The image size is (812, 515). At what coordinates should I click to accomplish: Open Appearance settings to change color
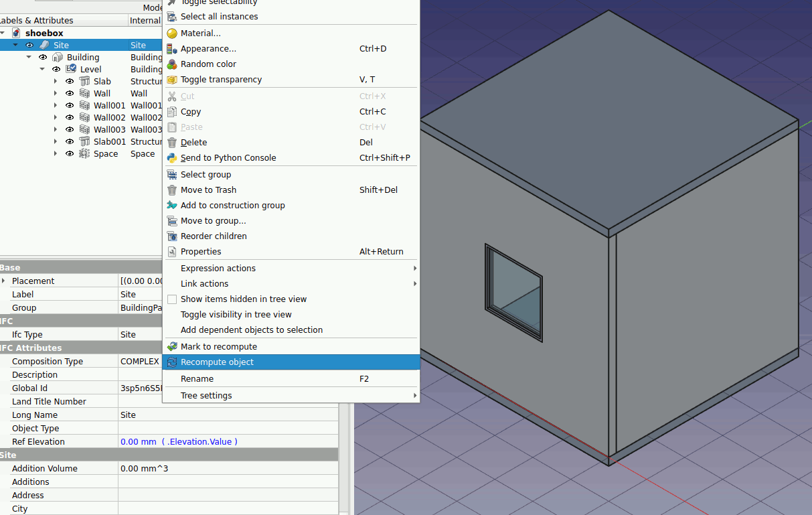[x=208, y=49]
